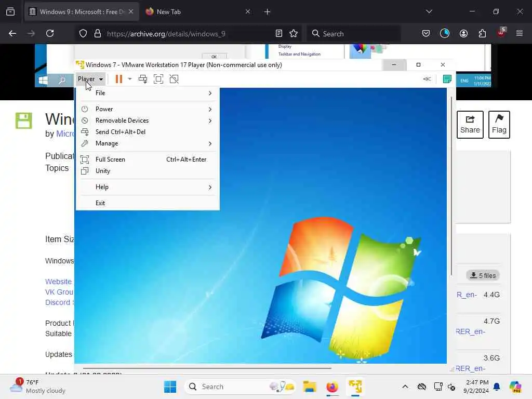This screenshot has width=532, height=399.
Task: Open the Discord link
Action: pos(58,303)
